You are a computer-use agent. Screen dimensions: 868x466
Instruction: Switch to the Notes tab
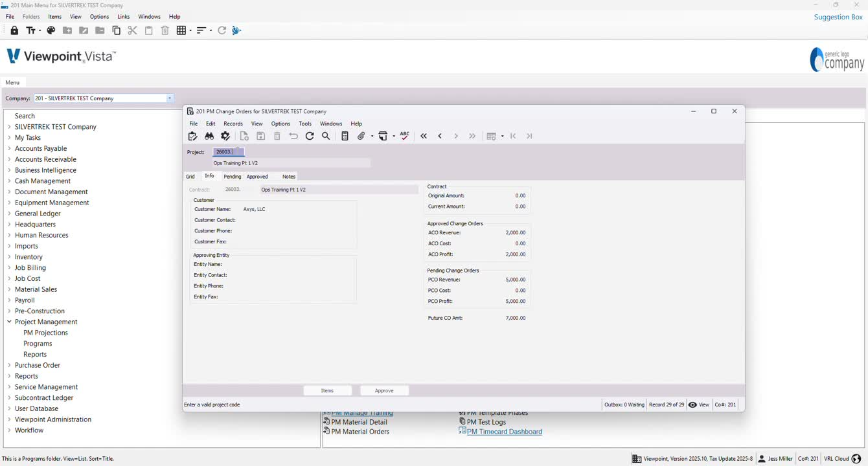[x=289, y=177]
